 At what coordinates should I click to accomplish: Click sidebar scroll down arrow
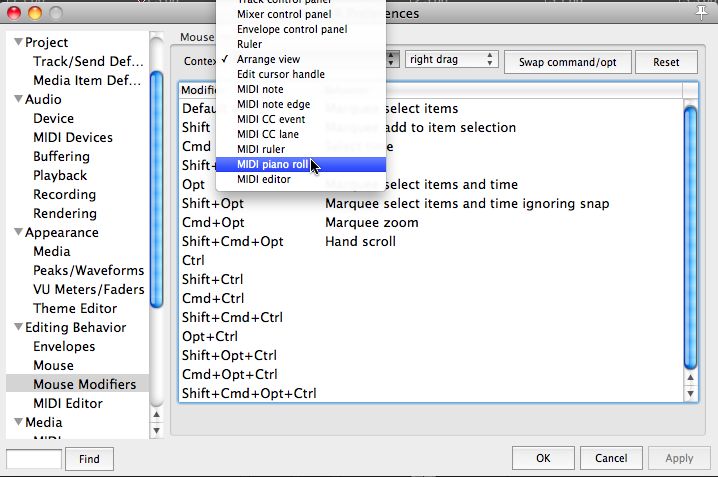pos(157,430)
